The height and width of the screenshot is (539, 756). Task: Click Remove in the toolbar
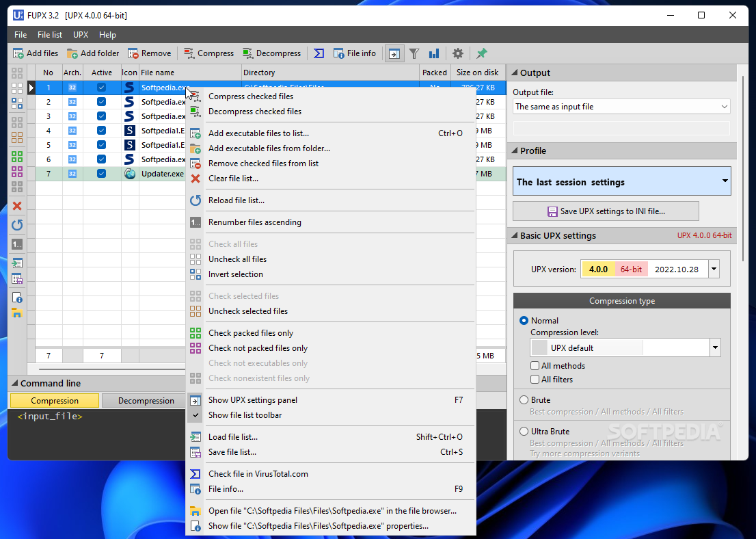point(149,53)
